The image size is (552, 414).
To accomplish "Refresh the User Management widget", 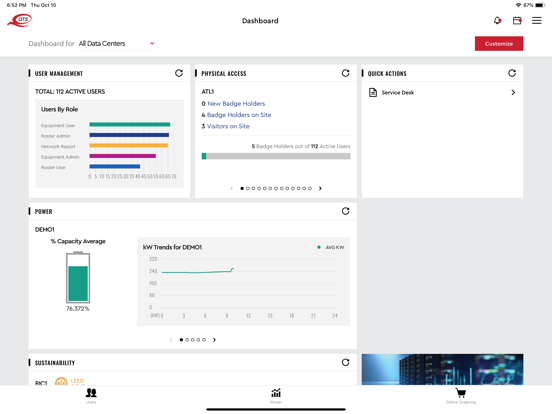I will (x=179, y=73).
